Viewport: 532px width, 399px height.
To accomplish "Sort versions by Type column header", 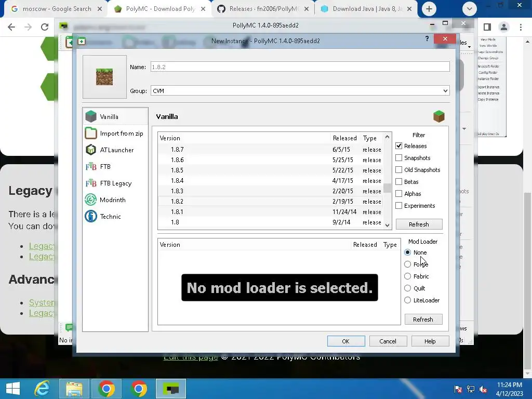I will (x=370, y=138).
